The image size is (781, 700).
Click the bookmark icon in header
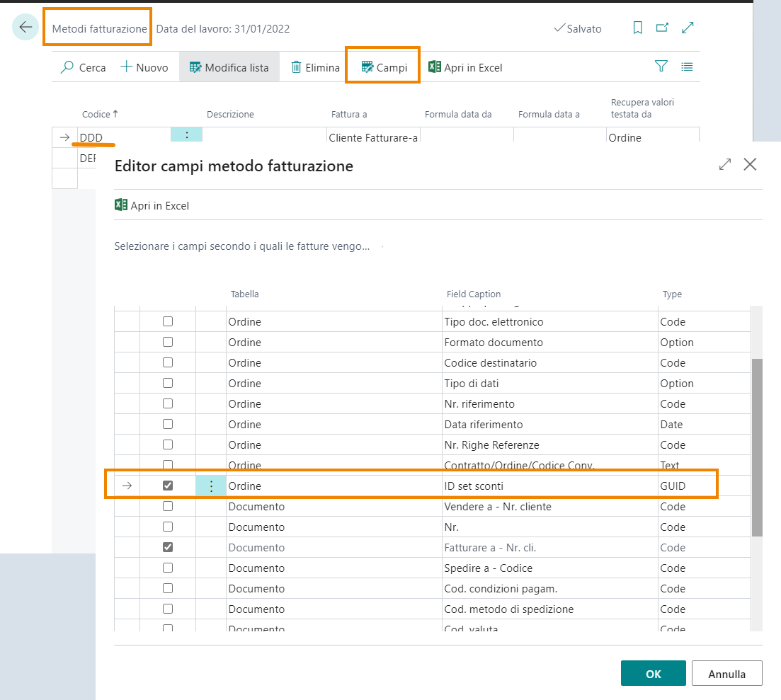tap(637, 28)
